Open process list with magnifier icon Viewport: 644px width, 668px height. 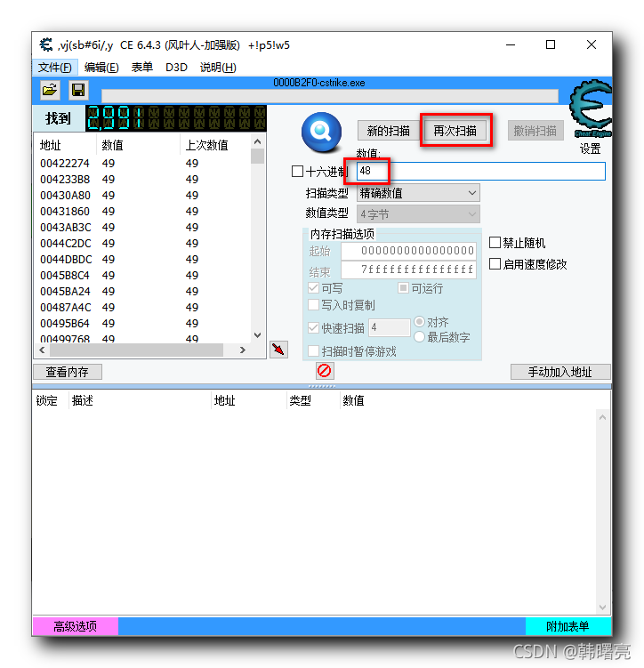pos(322,132)
